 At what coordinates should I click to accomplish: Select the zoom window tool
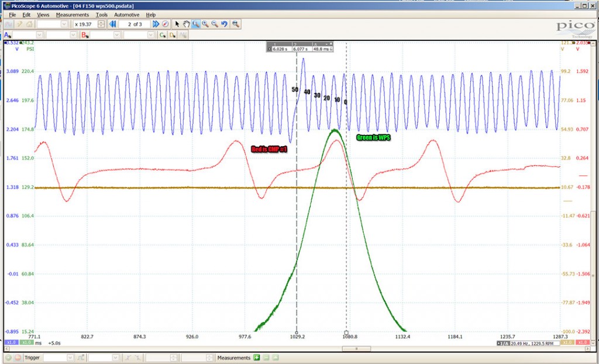point(195,24)
